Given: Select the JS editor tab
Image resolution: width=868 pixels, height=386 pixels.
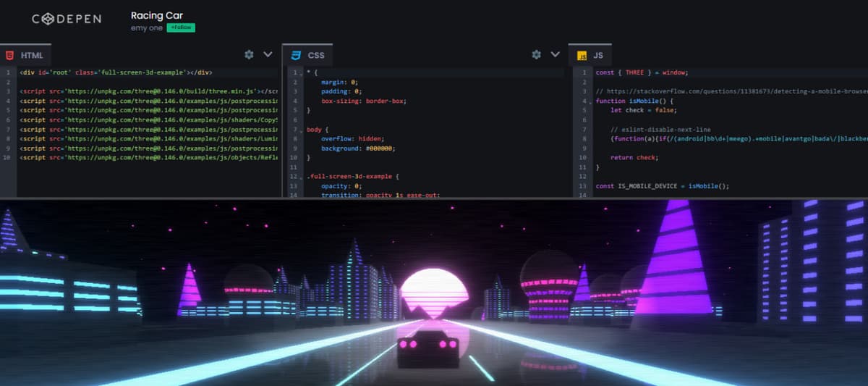Looking at the screenshot, I should point(590,55).
